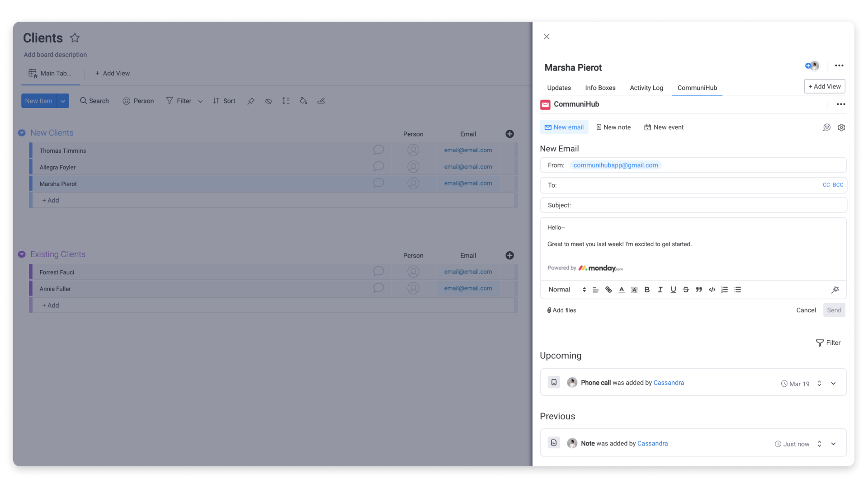Image resolution: width=868 pixels, height=488 pixels.
Task: Insert a code block in the email body
Action: (712, 290)
